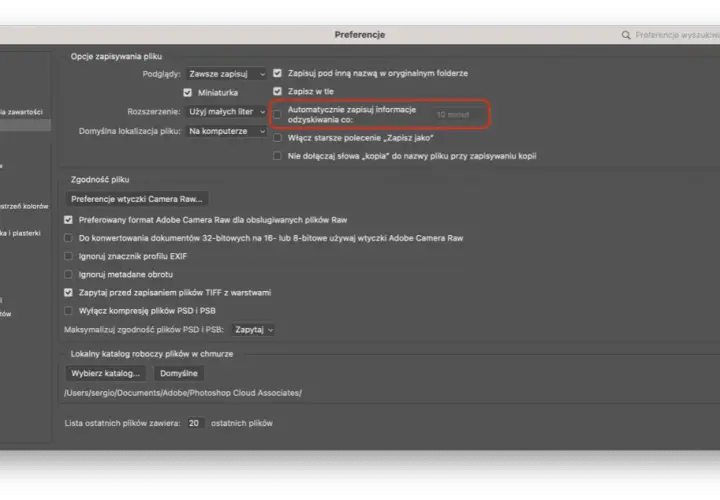The image size is (720, 500).
Task: Check Nie dołączaj słowa kopia option
Action: (277, 156)
